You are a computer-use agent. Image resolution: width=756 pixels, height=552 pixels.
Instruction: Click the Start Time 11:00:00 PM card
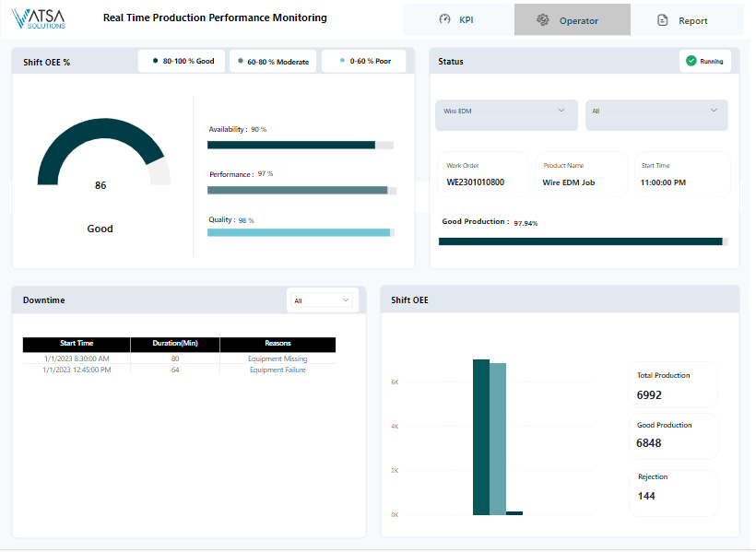[682, 174]
